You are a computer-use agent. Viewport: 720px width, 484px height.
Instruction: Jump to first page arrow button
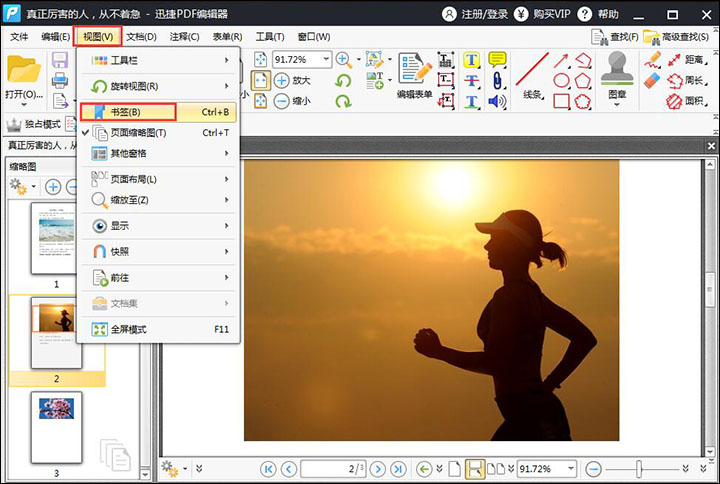point(268,468)
